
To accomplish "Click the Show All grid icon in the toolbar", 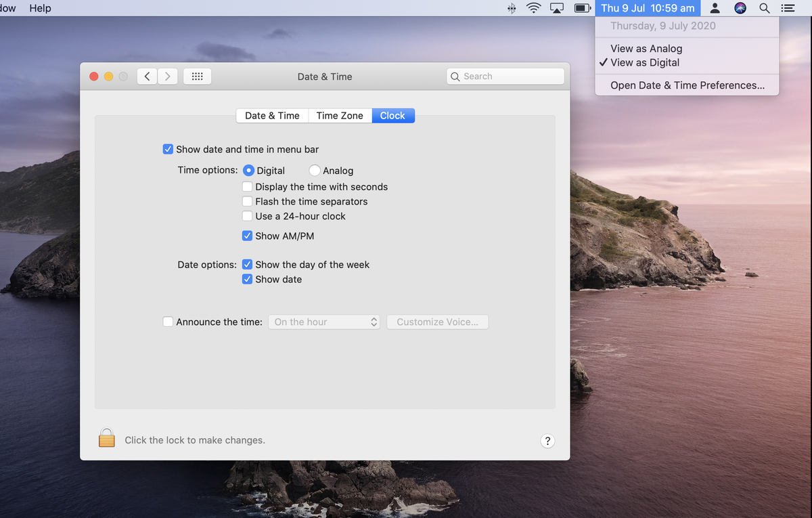I will [x=197, y=76].
